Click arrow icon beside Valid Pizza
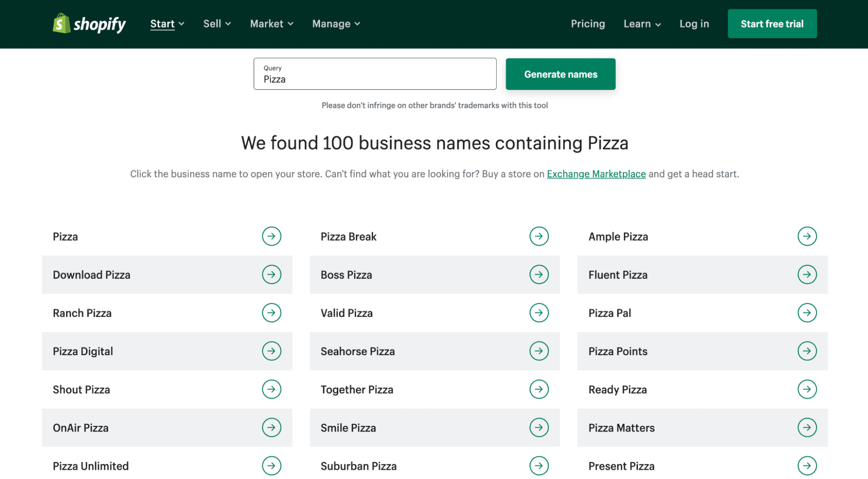The width and height of the screenshot is (868, 479). 539,313
